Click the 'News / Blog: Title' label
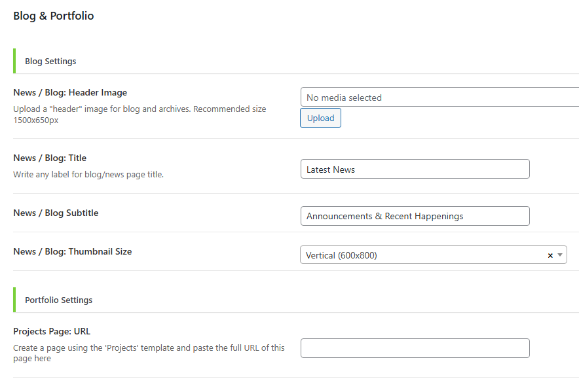 point(50,158)
